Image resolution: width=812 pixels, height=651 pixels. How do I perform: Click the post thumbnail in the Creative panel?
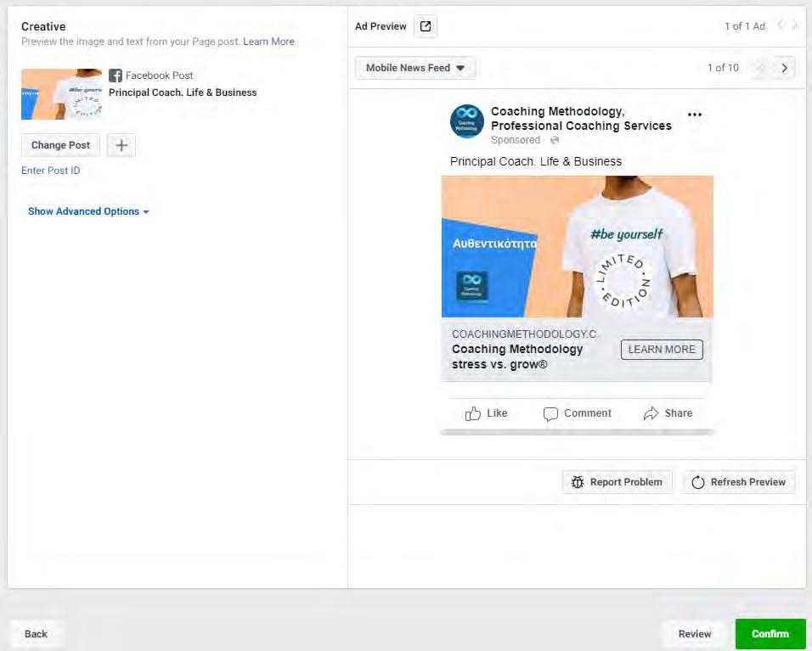pos(62,94)
